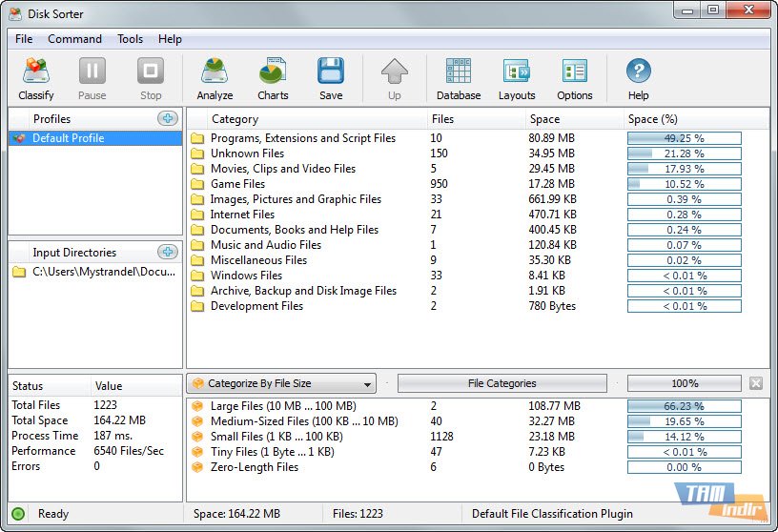The width and height of the screenshot is (778, 532).
Task: Click the Help question mark icon
Action: (639, 71)
